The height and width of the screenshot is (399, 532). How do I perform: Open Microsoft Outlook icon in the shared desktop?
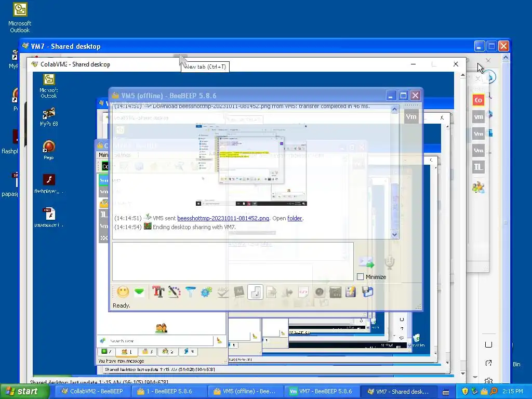tap(48, 86)
